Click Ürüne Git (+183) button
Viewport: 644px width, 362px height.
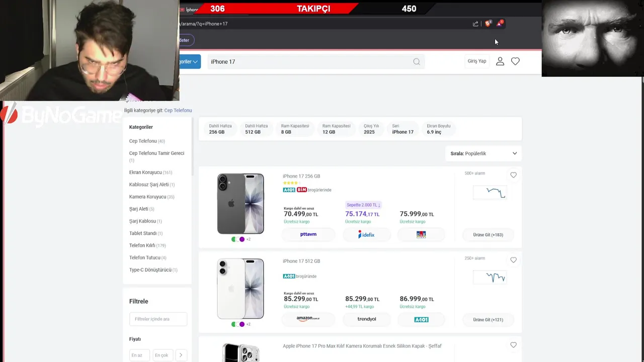[488, 235]
